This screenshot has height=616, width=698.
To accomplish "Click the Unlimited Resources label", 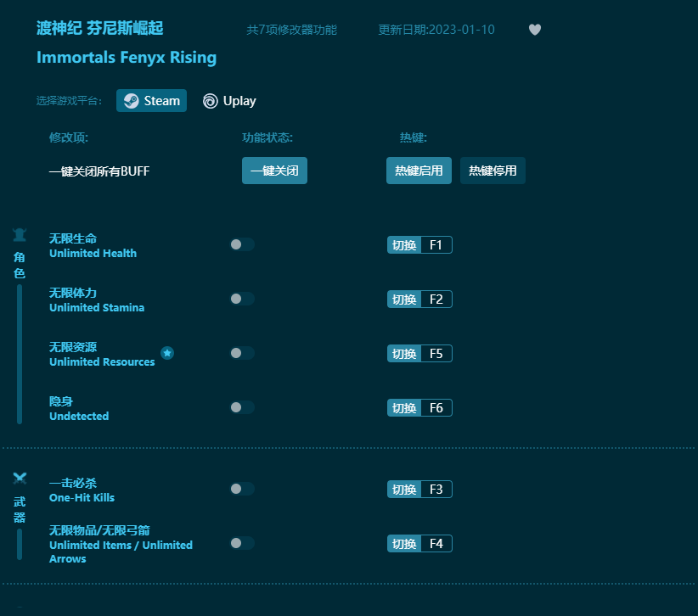I will click(x=102, y=362).
